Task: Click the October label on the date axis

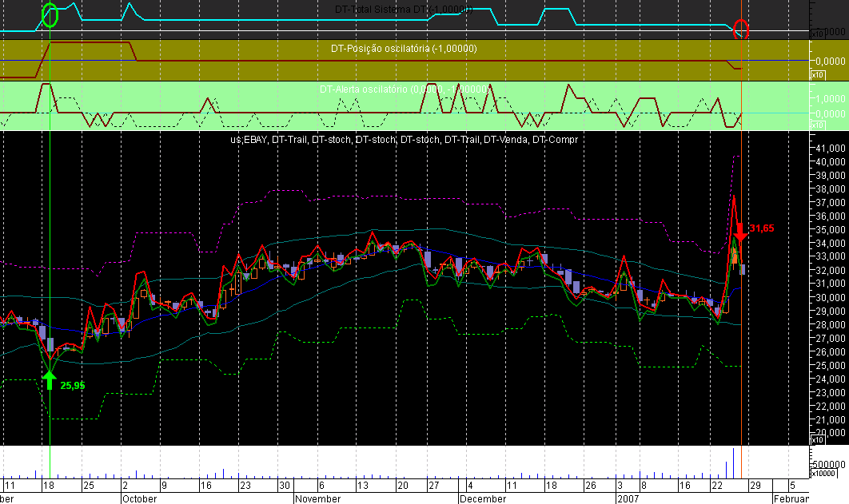Action: pyautogui.click(x=141, y=498)
